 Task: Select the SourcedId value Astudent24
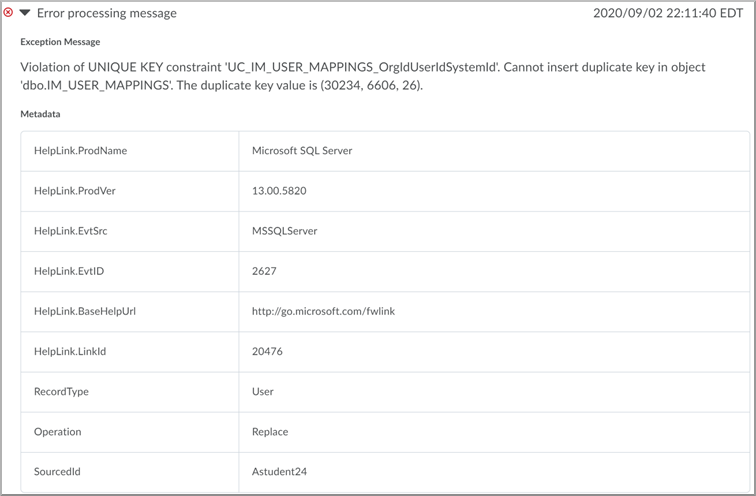coord(279,472)
